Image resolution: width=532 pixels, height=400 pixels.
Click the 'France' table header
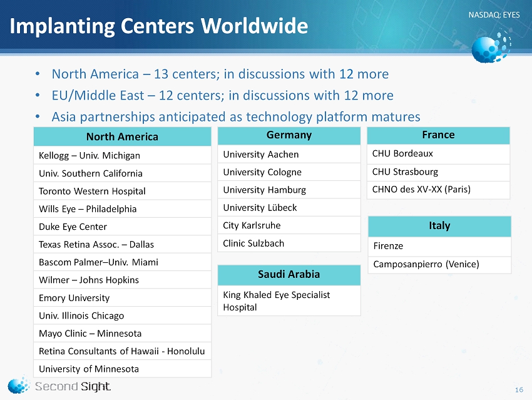pyautogui.click(x=438, y=135)
